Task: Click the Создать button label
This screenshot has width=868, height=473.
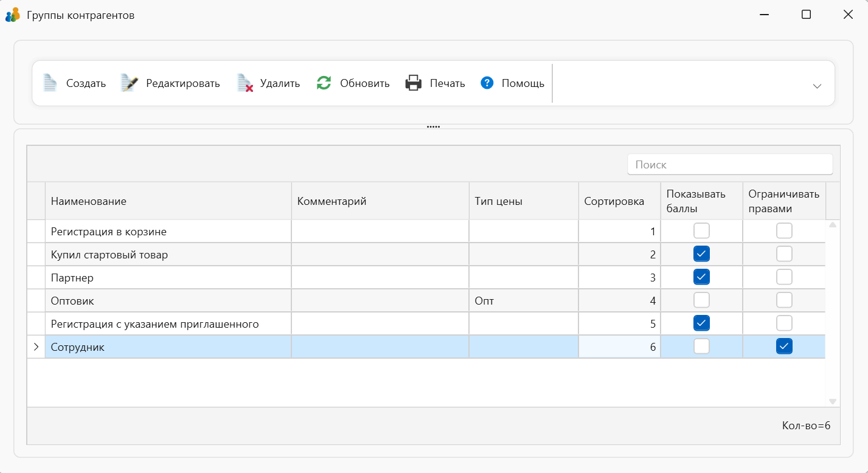Action: (x=86, y=83)
